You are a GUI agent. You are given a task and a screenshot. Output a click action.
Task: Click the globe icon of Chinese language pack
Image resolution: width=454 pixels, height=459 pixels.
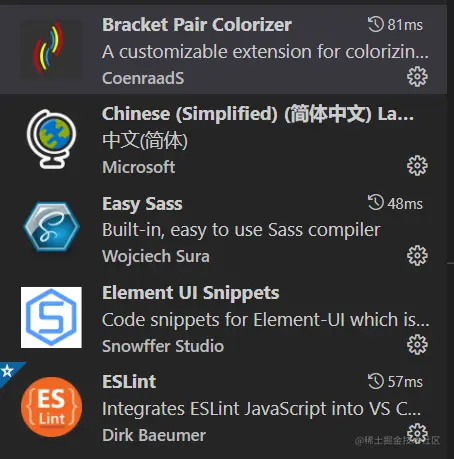tap(51, 139)
